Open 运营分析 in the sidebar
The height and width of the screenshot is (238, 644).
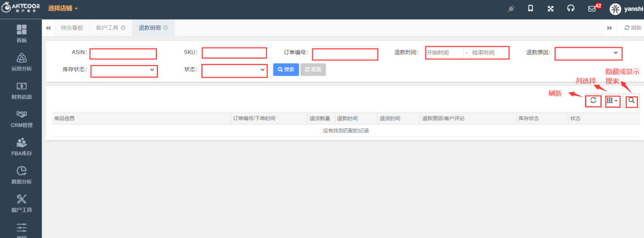21,62
